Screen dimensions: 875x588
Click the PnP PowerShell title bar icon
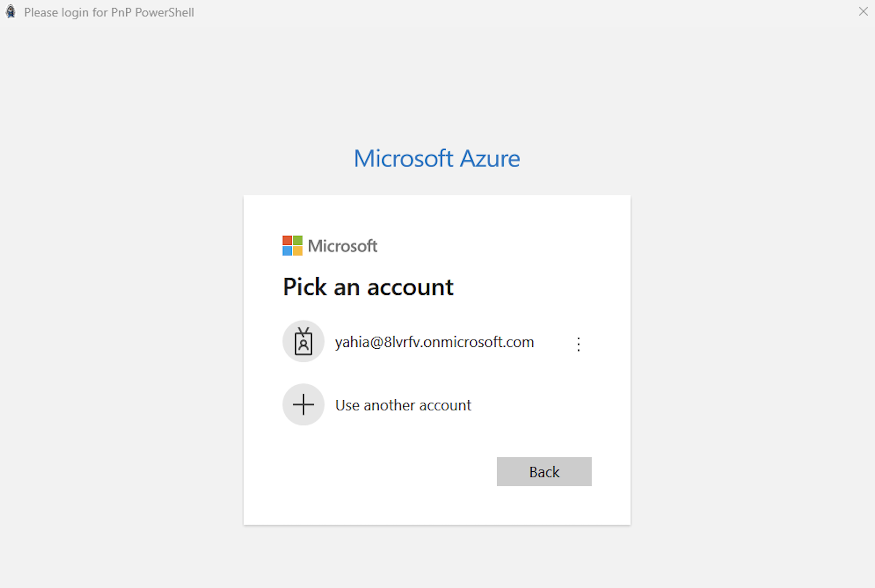coord(10,12)
